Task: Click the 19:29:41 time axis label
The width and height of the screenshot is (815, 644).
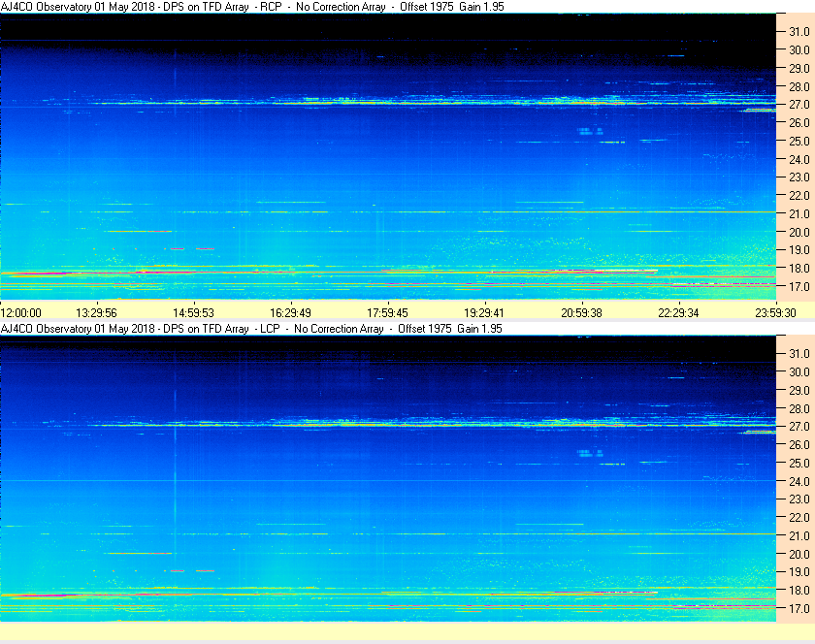Action: (484, 313)
